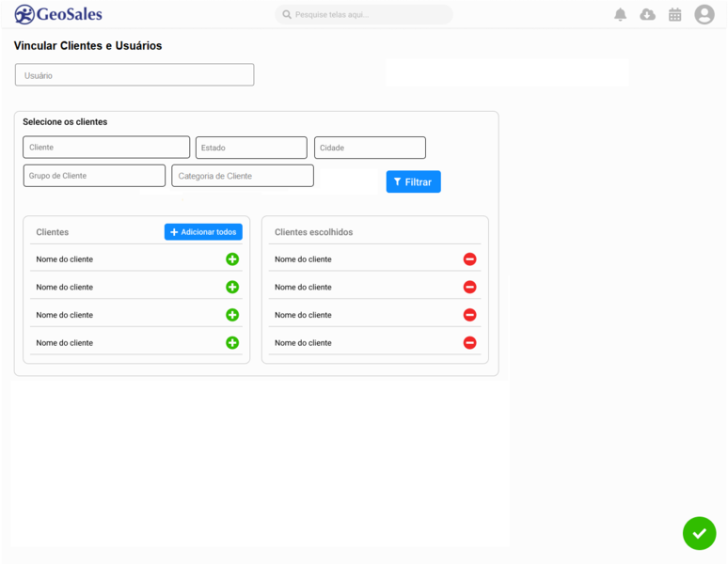Add the second client with green plus

[x=232, y=287]
